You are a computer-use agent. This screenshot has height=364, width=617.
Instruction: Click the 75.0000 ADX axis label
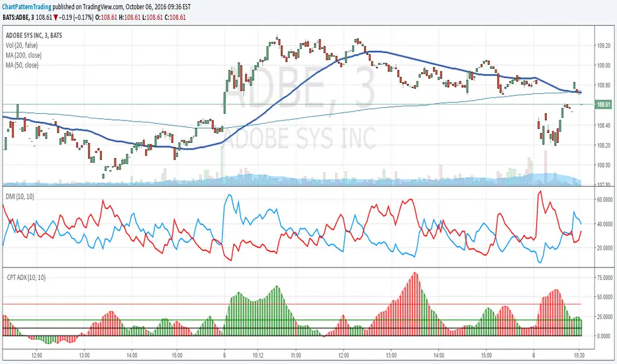[605, 278]
